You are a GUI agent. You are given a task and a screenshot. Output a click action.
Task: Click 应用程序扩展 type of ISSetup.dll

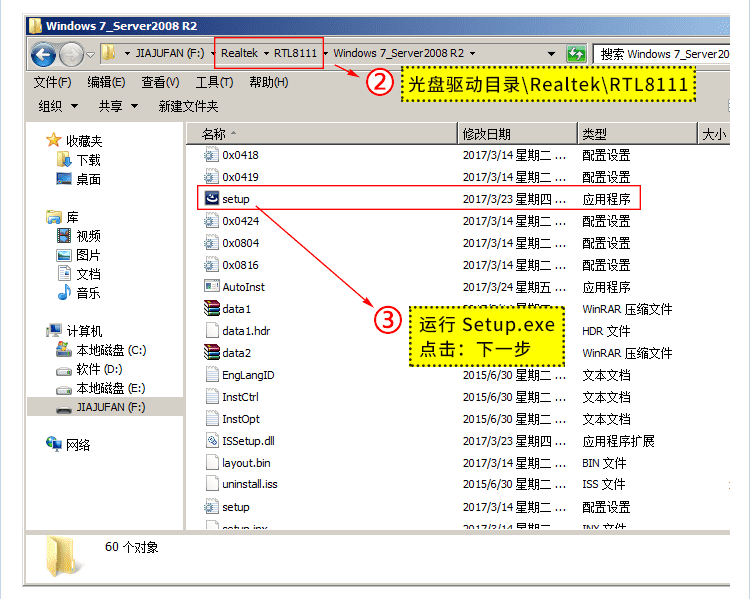pyautogui.click(x=618, y=441)
